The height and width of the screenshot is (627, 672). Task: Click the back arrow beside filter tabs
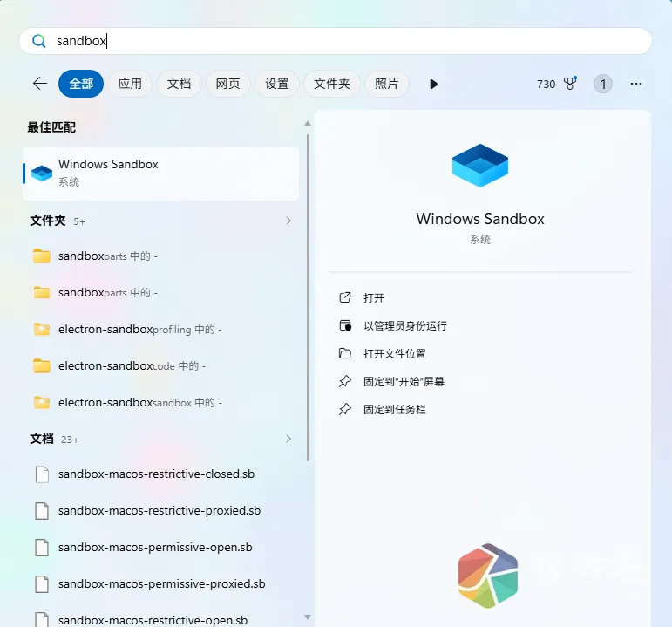pos(40,84)
